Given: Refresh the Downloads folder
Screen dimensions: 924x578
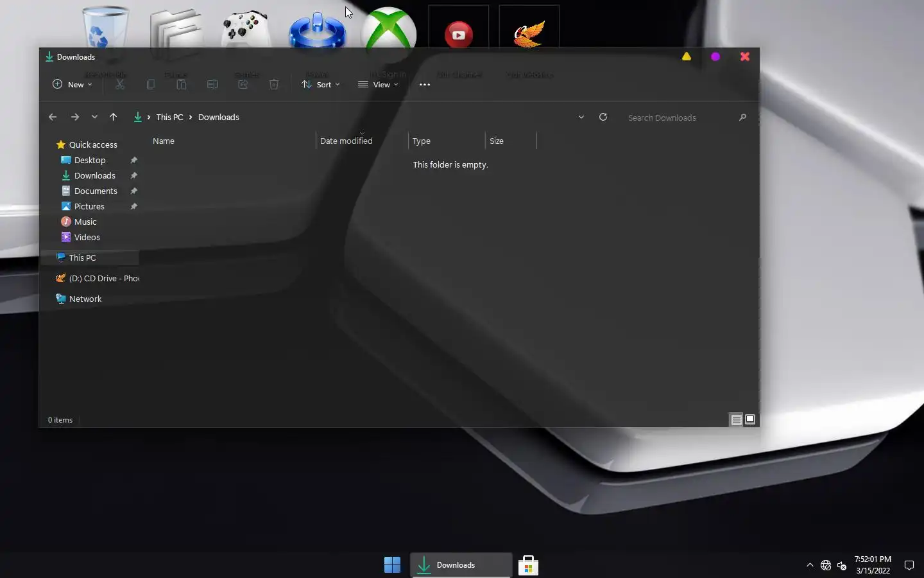Looking at the screenshot, I should tap(603, 117).
